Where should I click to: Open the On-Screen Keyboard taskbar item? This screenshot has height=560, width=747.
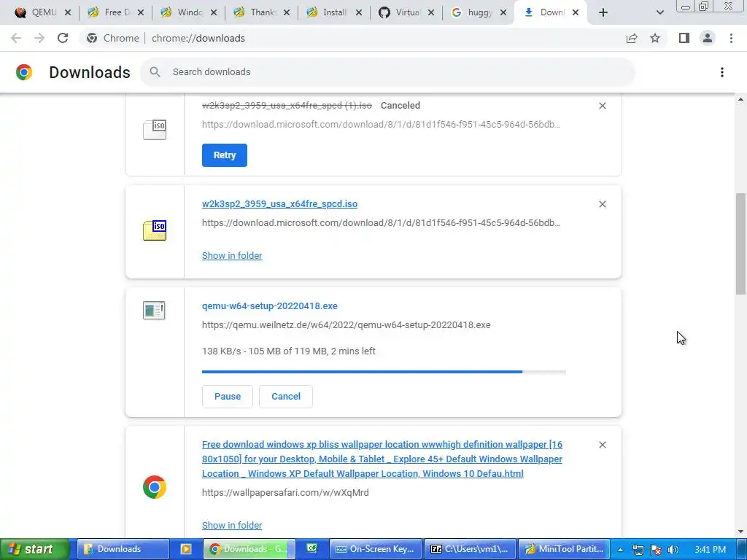click(376, 549)
